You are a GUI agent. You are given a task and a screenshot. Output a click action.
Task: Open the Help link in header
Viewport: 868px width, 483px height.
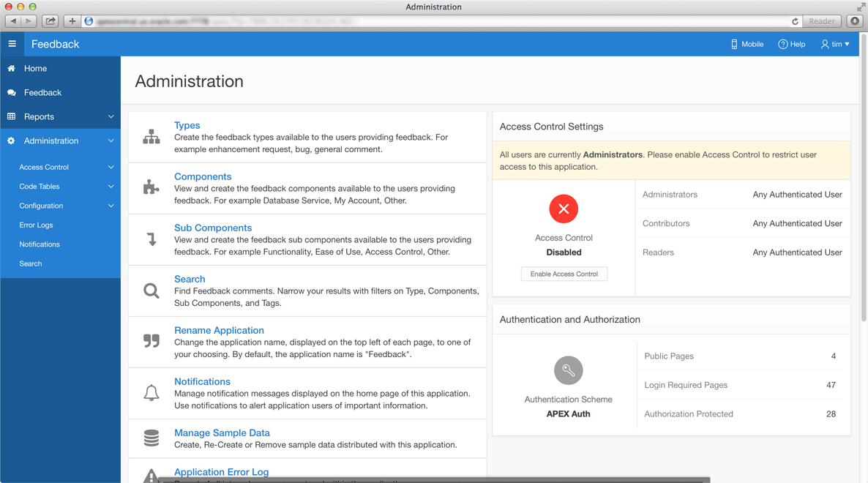click(x=792, y=44)
